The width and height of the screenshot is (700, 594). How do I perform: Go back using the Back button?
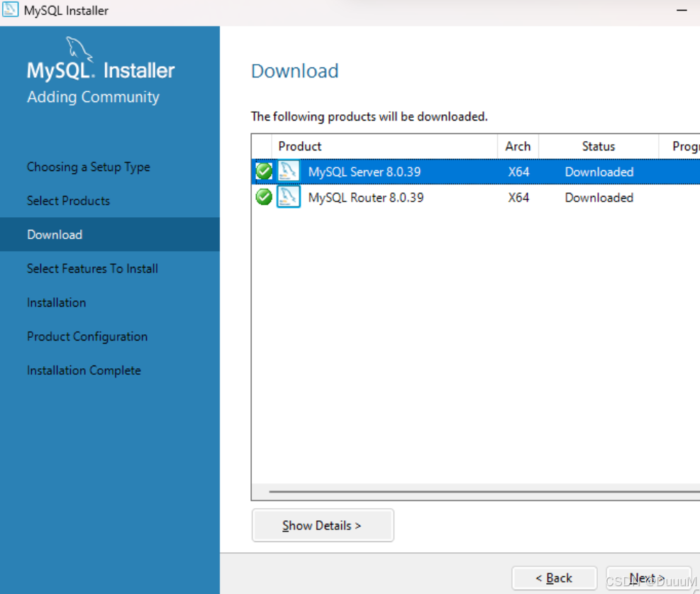(x=554, y=578)
